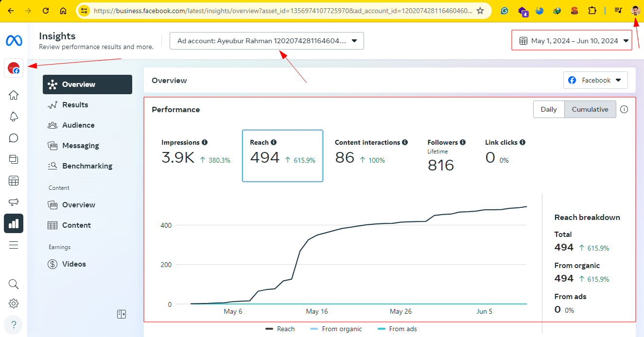
Task: Click info icon next to Followers
Action: [463, 142]
